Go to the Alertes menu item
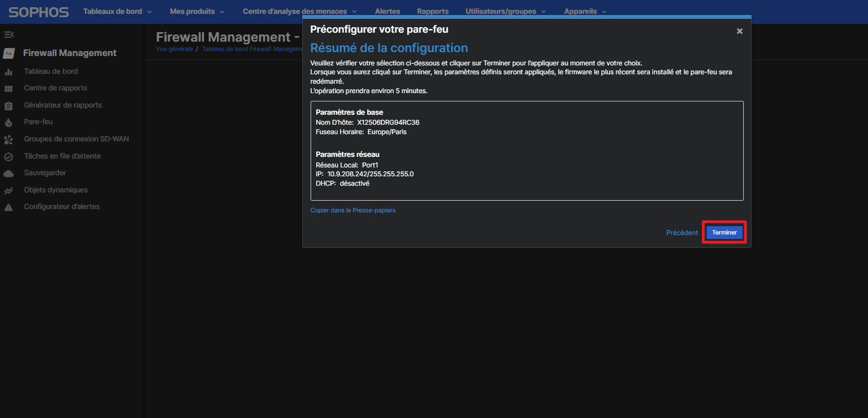Screen dimensions: 868x418 click(387, 11)
